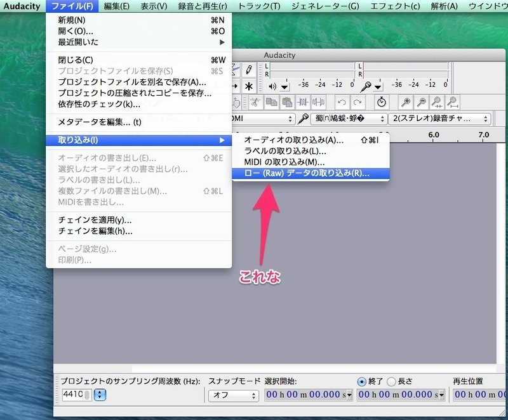Open 2(ステレオ)録音チャ recording channels dropdown
The image size is (508, 420).
click(439, 119)
